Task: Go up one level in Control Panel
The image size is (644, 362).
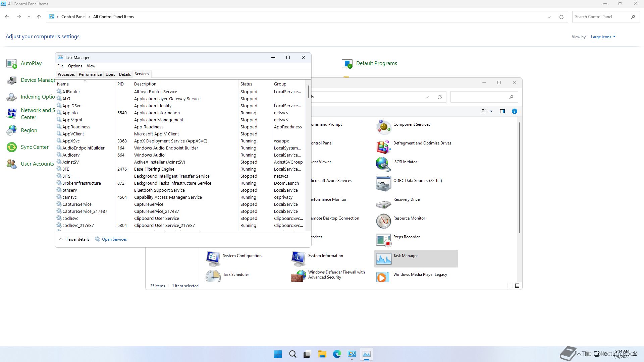Action: [x=39, y=17]
